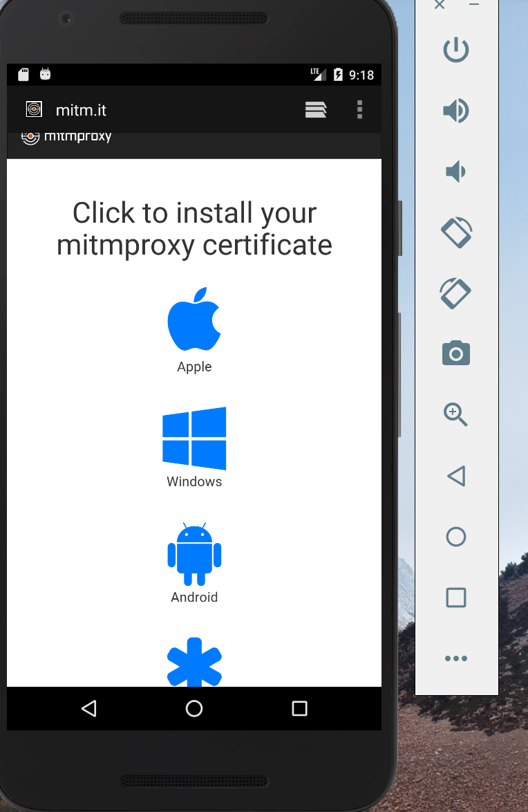Screen dimensions: 528x812
Task: Click emulator Rotate left button
Action: (456, 232)
